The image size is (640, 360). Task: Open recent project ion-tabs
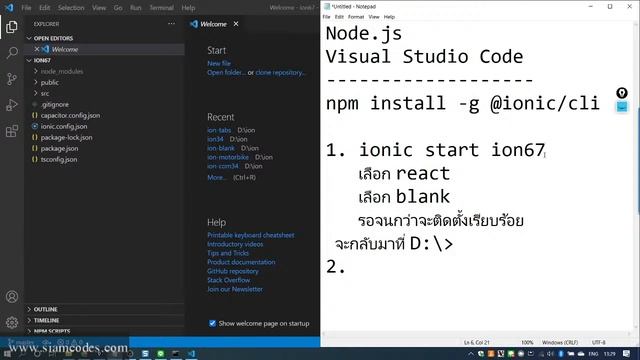coord(219,130)
